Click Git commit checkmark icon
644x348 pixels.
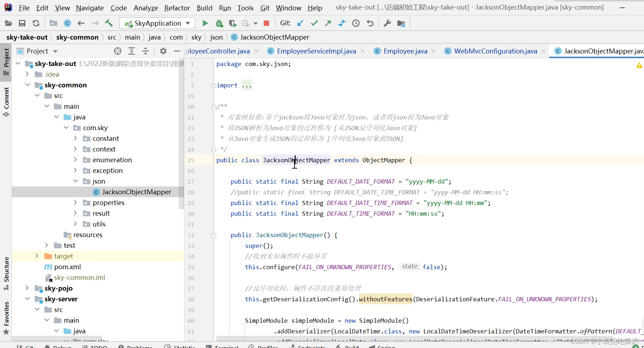tap(314, 23)
